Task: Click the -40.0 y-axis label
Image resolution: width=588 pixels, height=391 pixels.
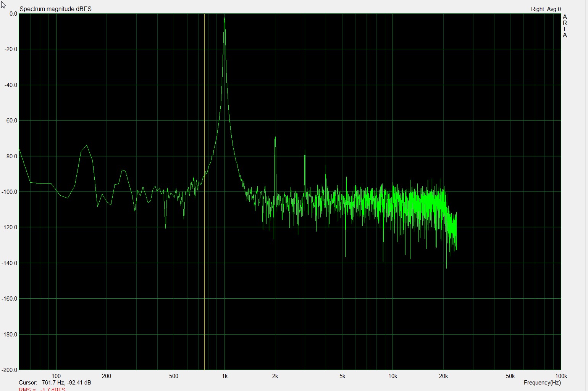Action: coord(11,85)
